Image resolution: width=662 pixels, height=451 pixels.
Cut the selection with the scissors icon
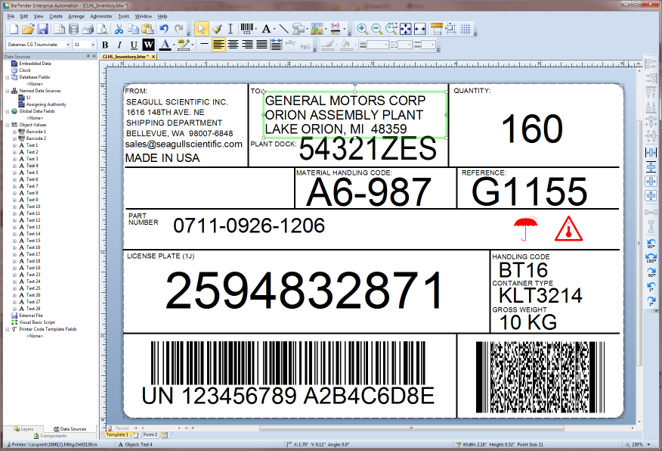pyautogui.click(x=119, y=29)
